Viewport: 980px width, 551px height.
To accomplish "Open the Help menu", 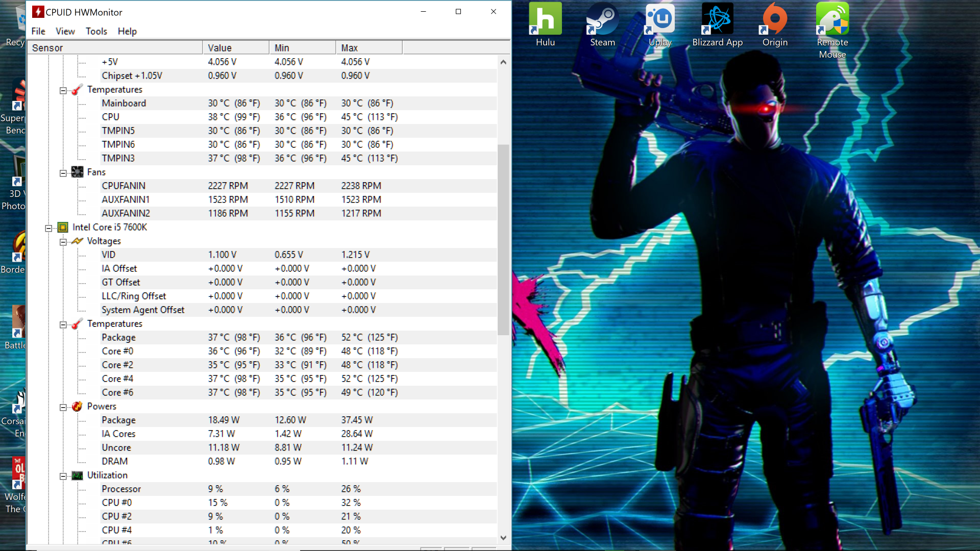I will (127, 31).
